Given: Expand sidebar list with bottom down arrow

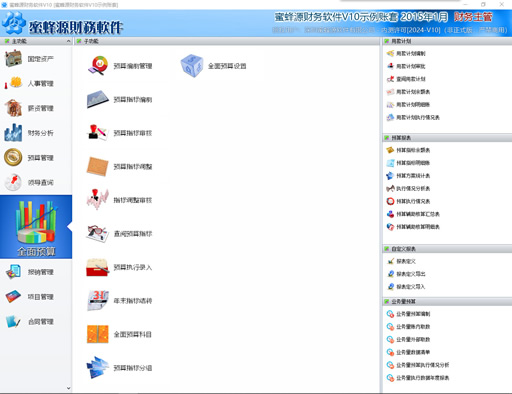Looking at the screenshot, I should [68, 388].
